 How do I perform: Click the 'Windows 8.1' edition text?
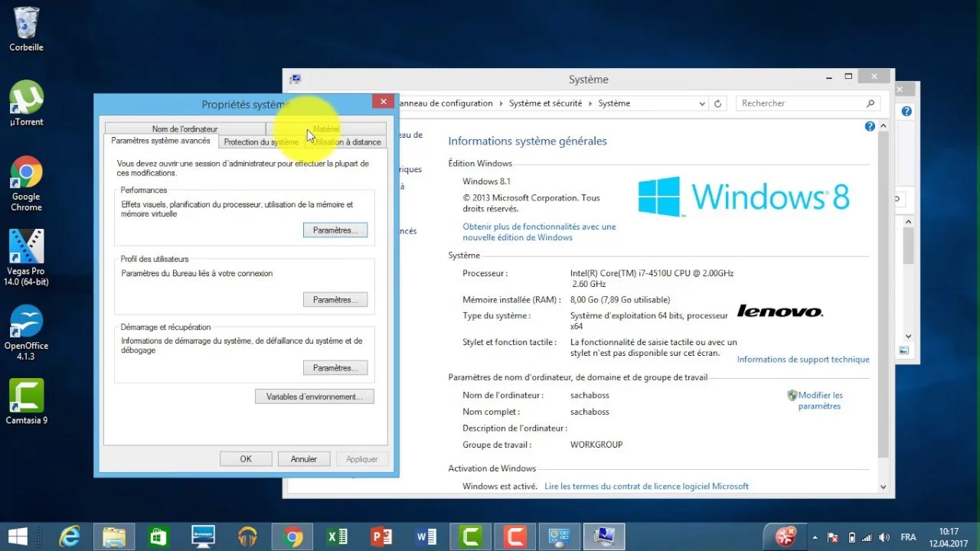pyautogui.click(x=486, y=181)
